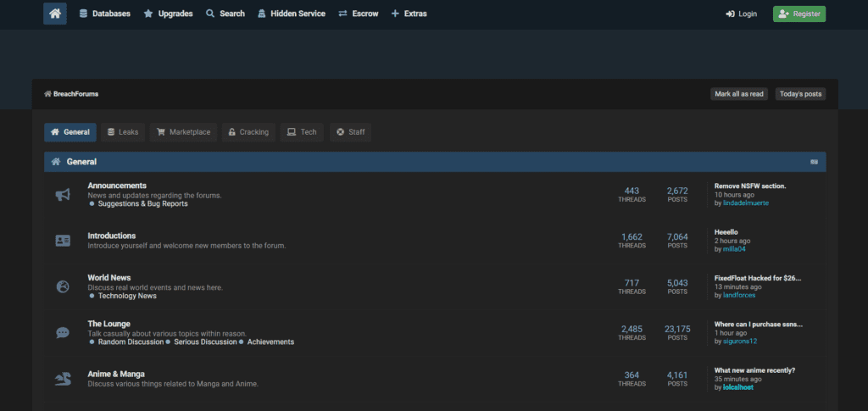Click the 7,064 posts count
868x411 pixels.
click(x=677, y=237)
